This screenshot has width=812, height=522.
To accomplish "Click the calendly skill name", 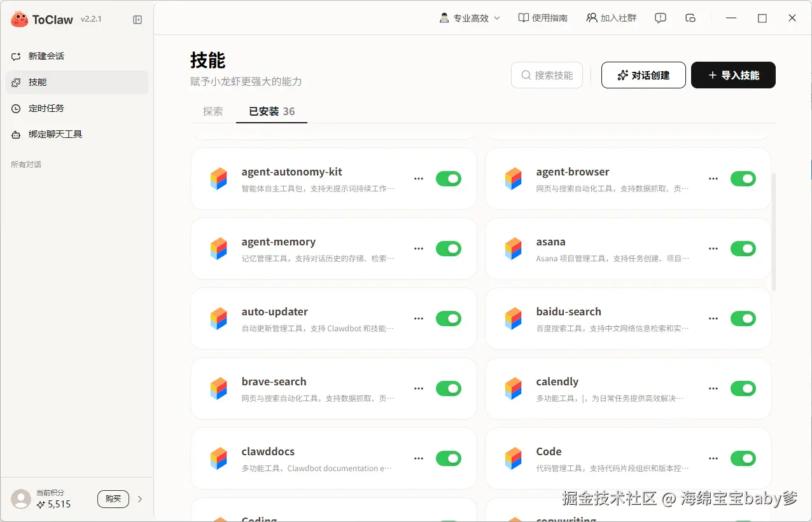I will tap(557, 382).
